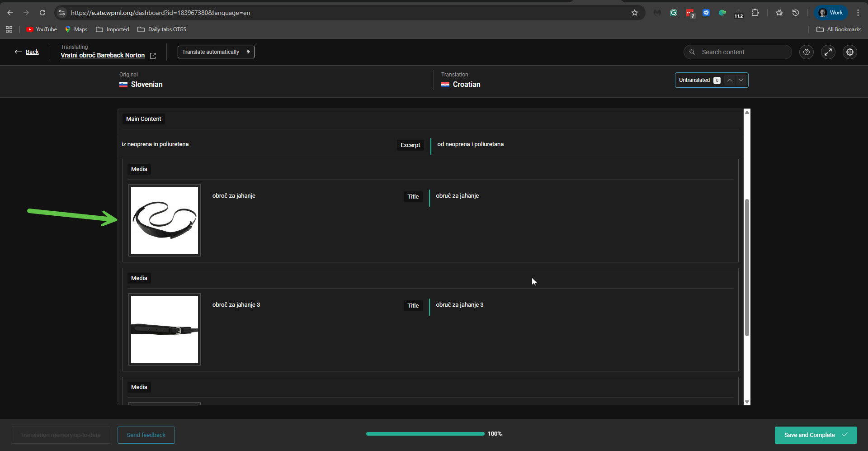Open the editor settings gear

click(x=849, y=52)
